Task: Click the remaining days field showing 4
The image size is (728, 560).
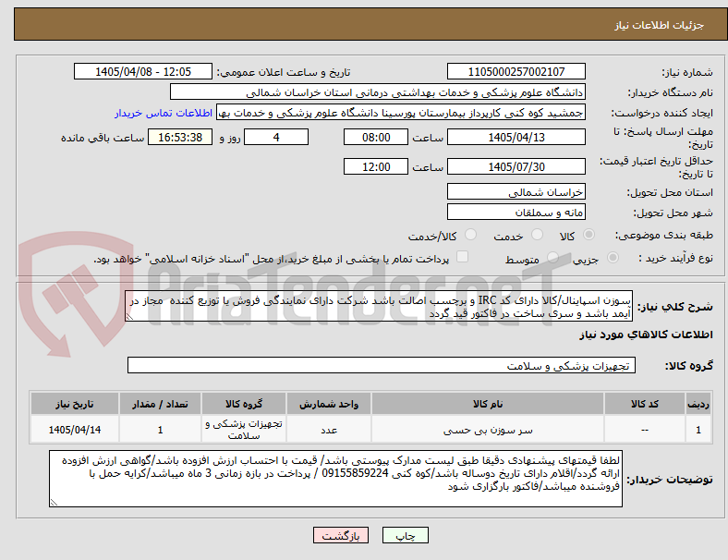Action: coord(276,138)
